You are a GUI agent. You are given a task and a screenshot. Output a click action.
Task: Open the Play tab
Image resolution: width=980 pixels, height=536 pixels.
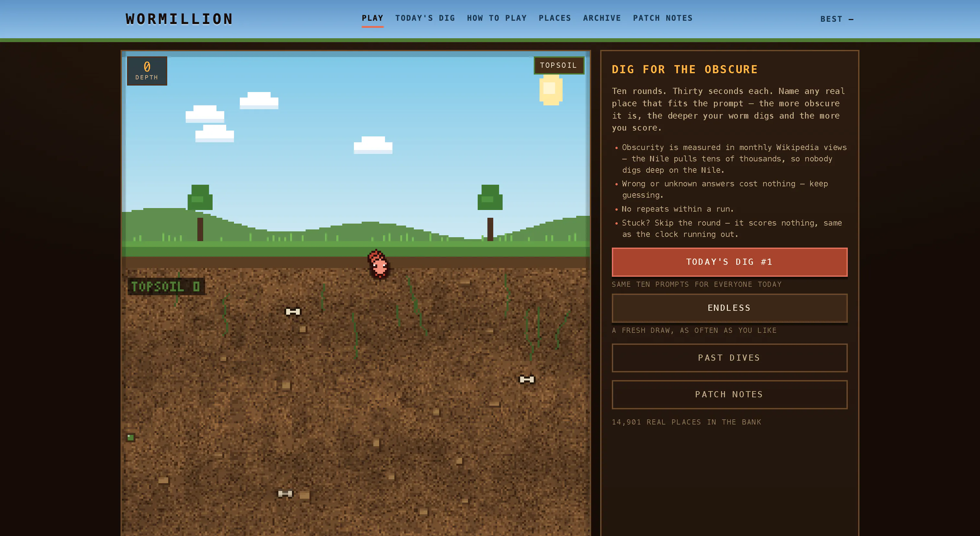click(x=372, y=18)
